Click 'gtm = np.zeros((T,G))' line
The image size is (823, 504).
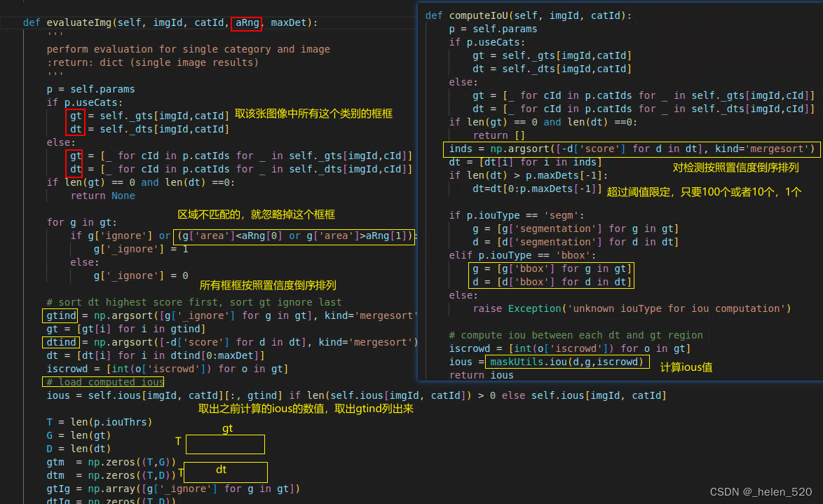coord(111,462)
